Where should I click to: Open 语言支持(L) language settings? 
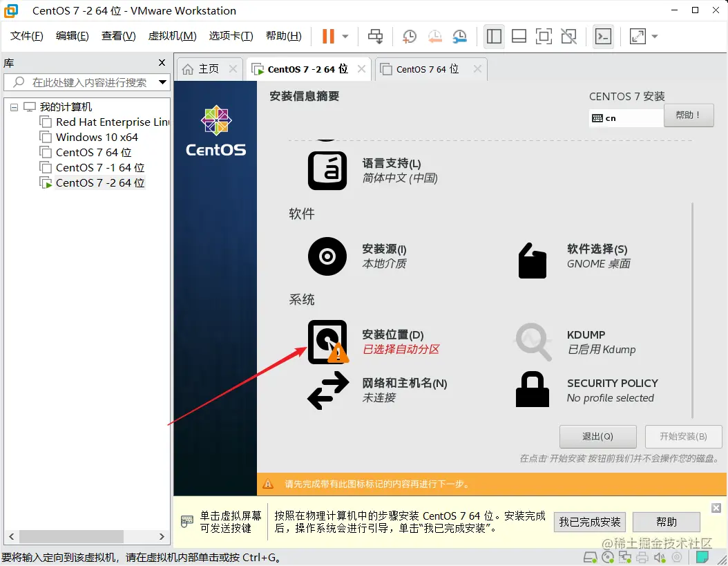click(x=373, y=171)
